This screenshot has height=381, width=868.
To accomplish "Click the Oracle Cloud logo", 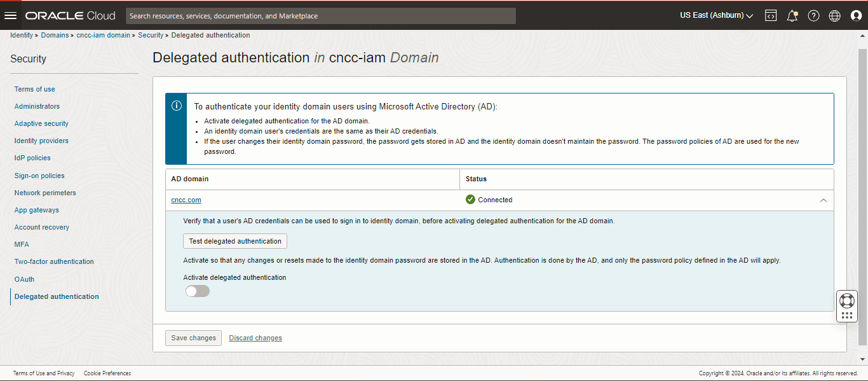I will [x=70, y=15].
